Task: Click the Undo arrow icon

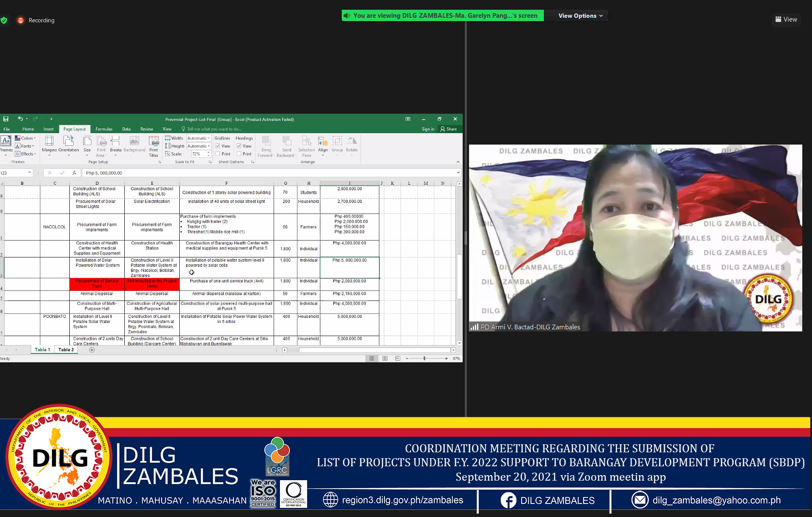Action: click(x=20, y=119)
